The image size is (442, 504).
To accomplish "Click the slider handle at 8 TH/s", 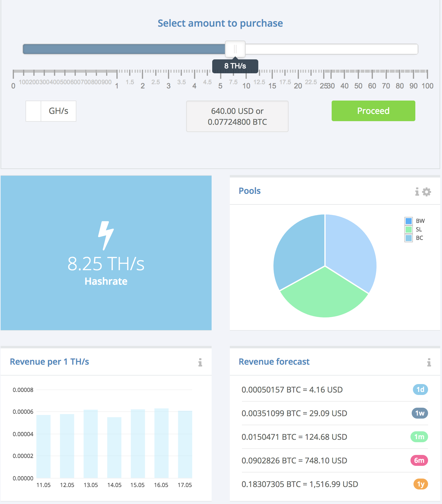I will (235, 49).
